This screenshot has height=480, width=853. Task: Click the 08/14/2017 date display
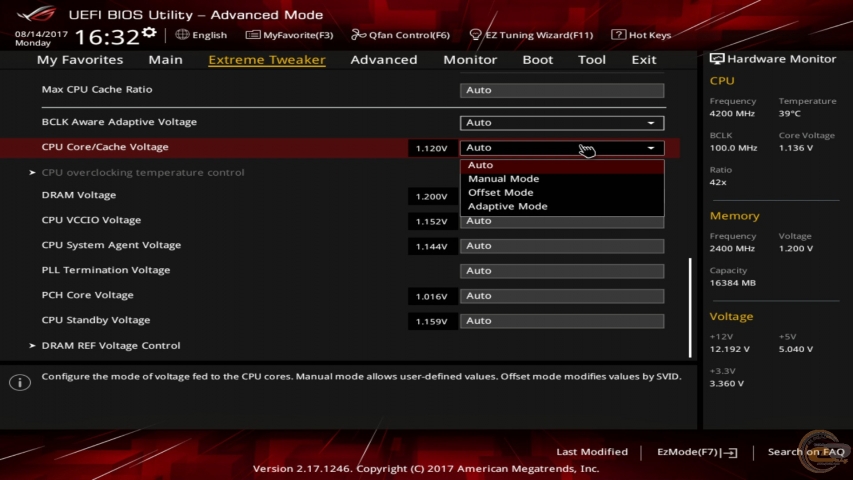coord(41,34)
